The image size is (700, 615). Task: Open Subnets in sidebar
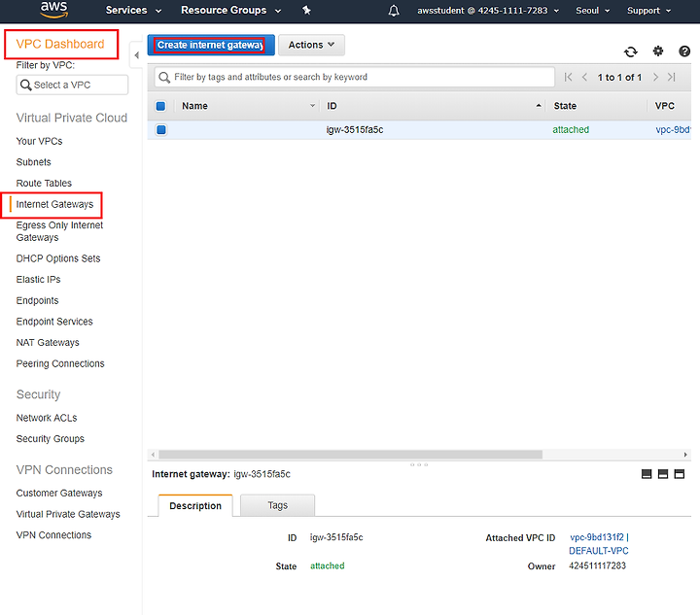pos(33,162)
